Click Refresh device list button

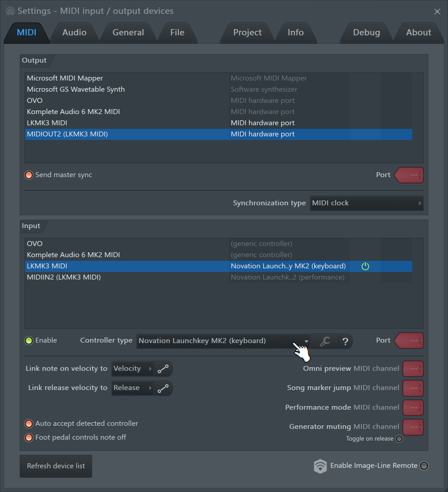(56, 466)
